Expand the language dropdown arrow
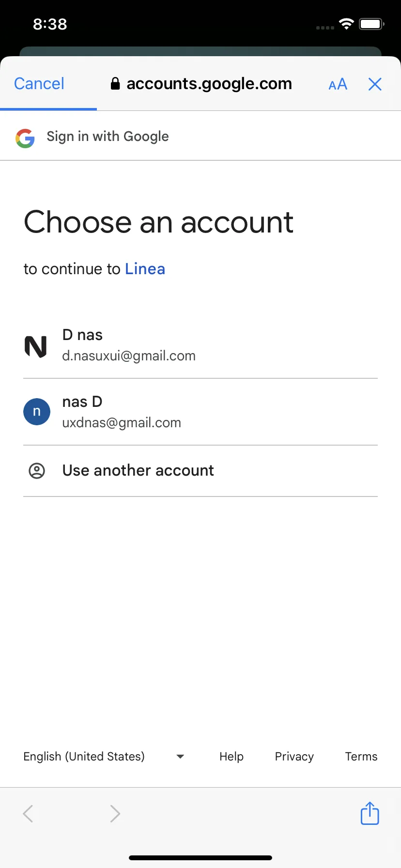 point(180,757)
